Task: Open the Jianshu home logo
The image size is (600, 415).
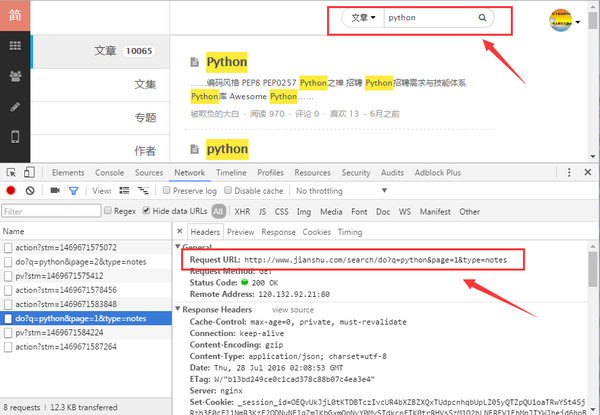Action: (x=14, y=14)
